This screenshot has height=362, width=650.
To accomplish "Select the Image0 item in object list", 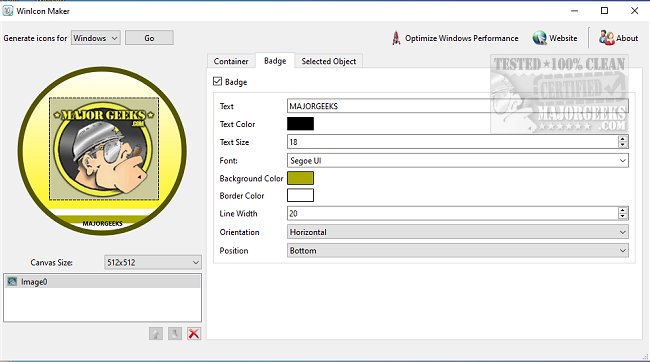I will 102,282.
